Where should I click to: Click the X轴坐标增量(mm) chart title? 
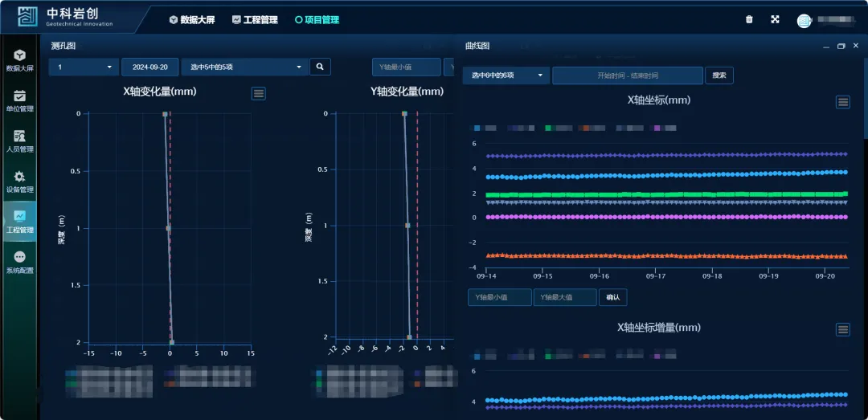tap(659, 327)
